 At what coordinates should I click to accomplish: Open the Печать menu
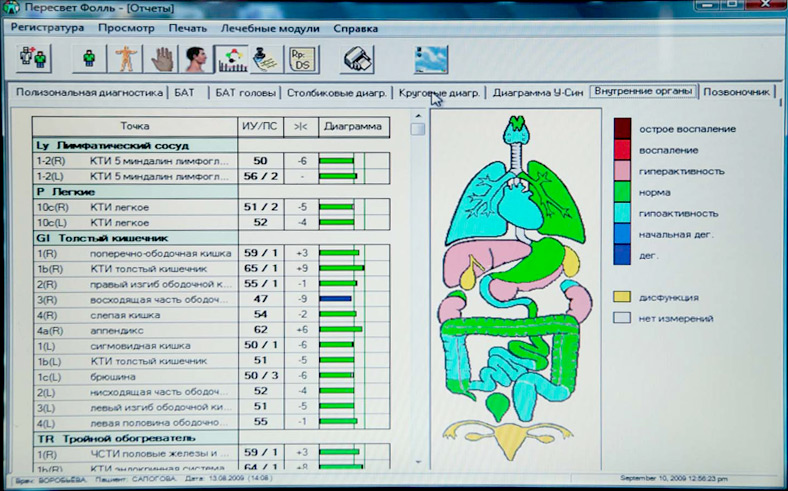point(187,28)
